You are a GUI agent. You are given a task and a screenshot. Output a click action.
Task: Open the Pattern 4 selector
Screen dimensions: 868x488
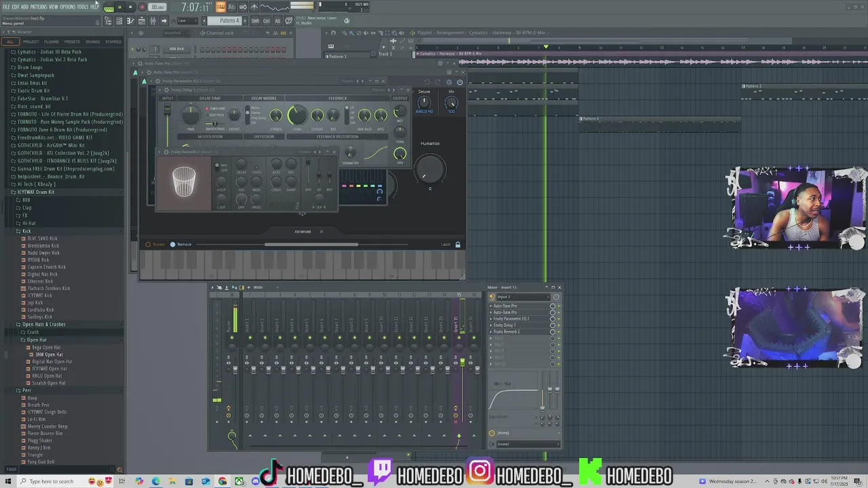(226, 21)
